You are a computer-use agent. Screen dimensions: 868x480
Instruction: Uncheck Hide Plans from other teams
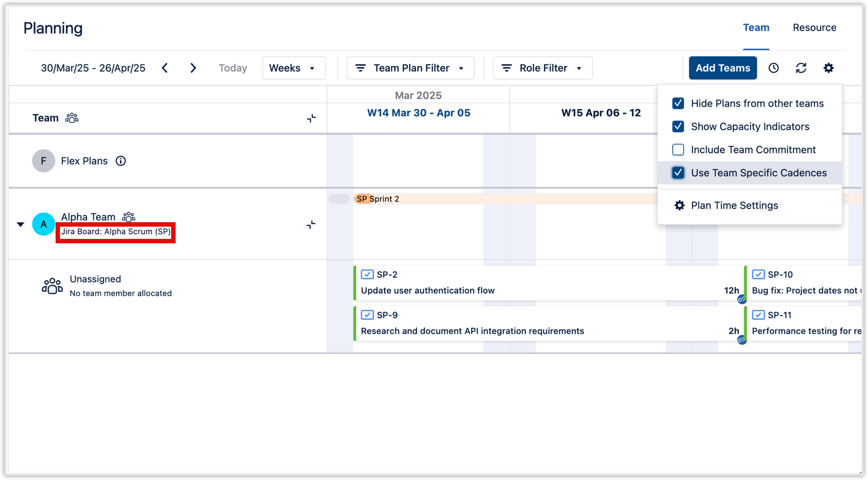point(678,103)
